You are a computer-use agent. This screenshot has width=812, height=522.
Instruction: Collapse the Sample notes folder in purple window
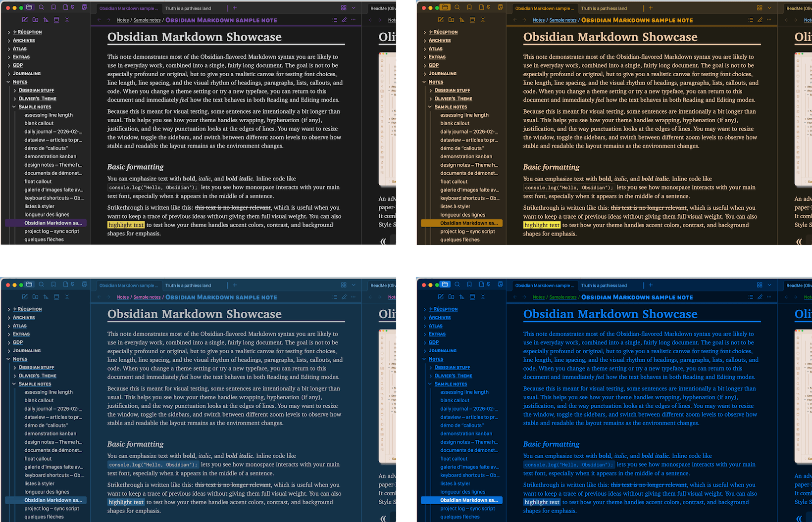coord(14,107)
